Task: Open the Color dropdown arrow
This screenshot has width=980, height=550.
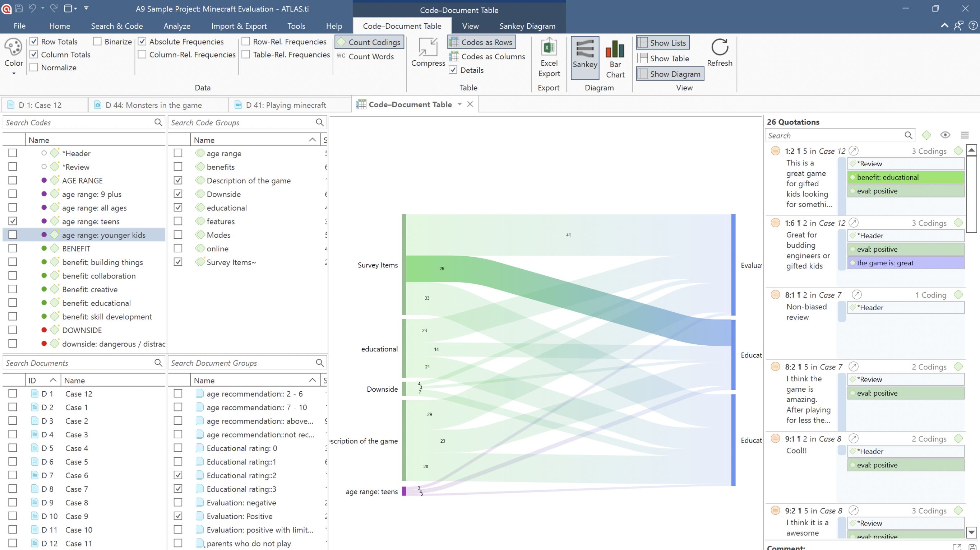Action: click(14, 73)
